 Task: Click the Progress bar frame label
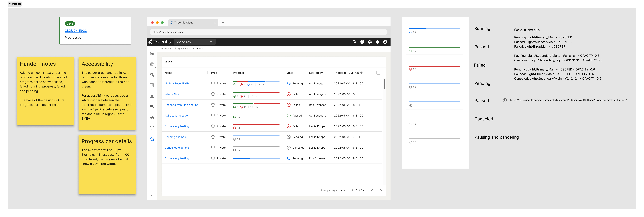15,4
